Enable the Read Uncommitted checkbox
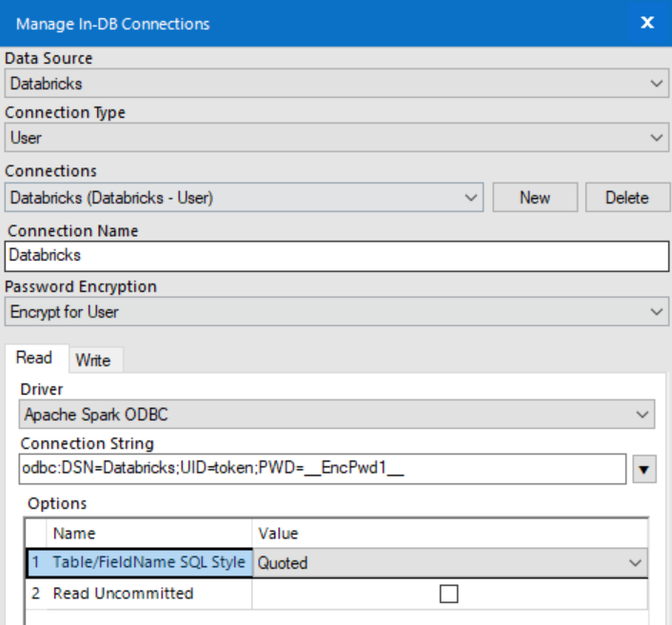 [x=448, y=594]
